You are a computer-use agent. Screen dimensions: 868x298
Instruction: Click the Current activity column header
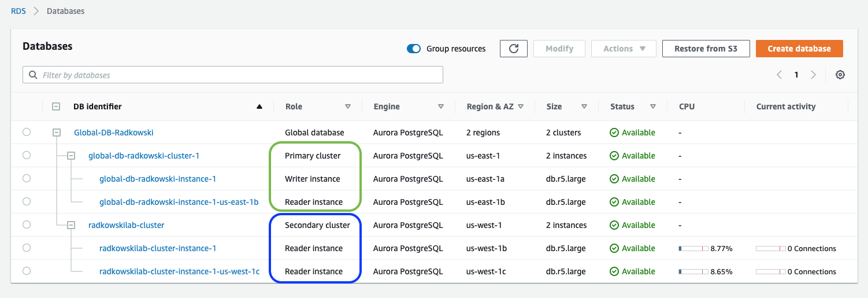click(786, 106)
